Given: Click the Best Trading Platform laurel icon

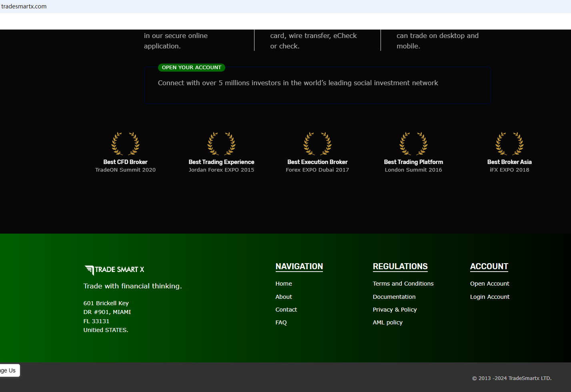Looking at the screenshot, I should point(413,144).
